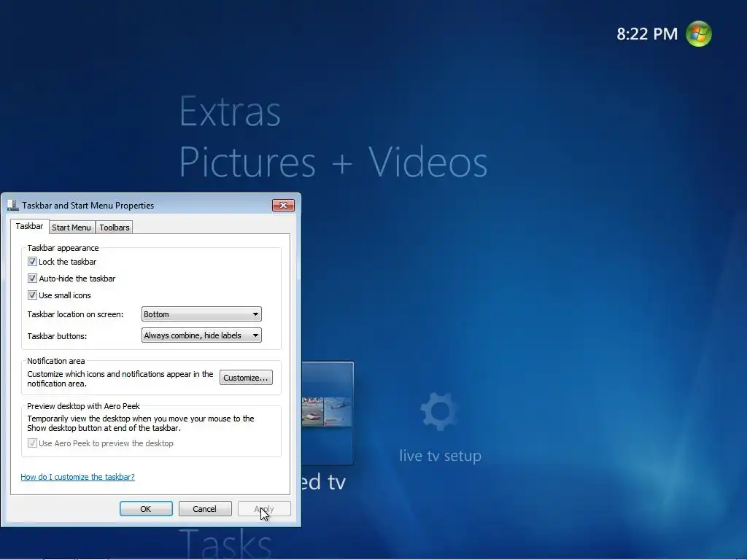
Task: Switch to the Toolbars tab
Action: click(x=115, y=227)
